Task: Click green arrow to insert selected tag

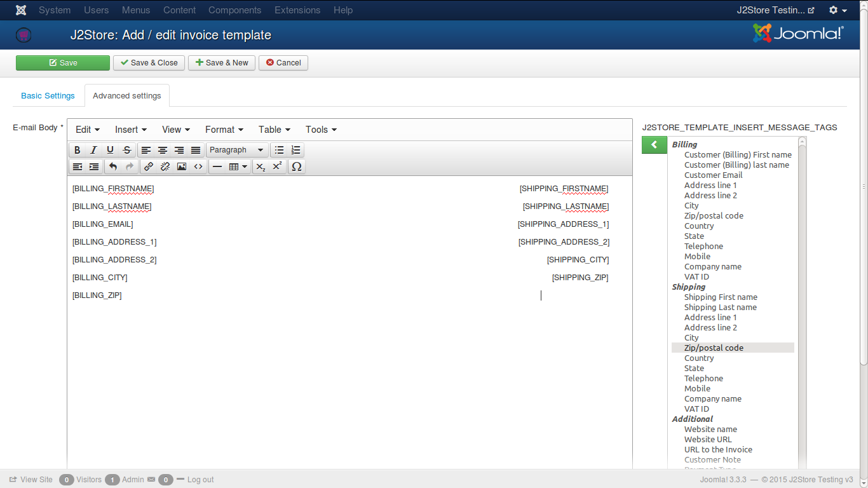Action: 654,145
